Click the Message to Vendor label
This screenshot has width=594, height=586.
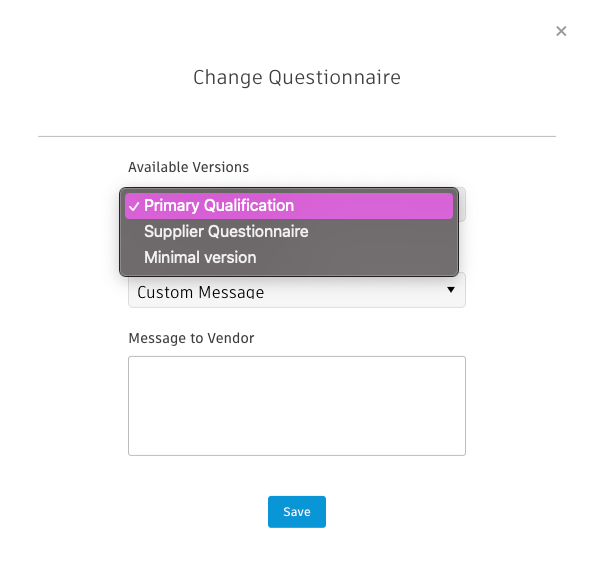pyautogui.click(x=191, y=338)
